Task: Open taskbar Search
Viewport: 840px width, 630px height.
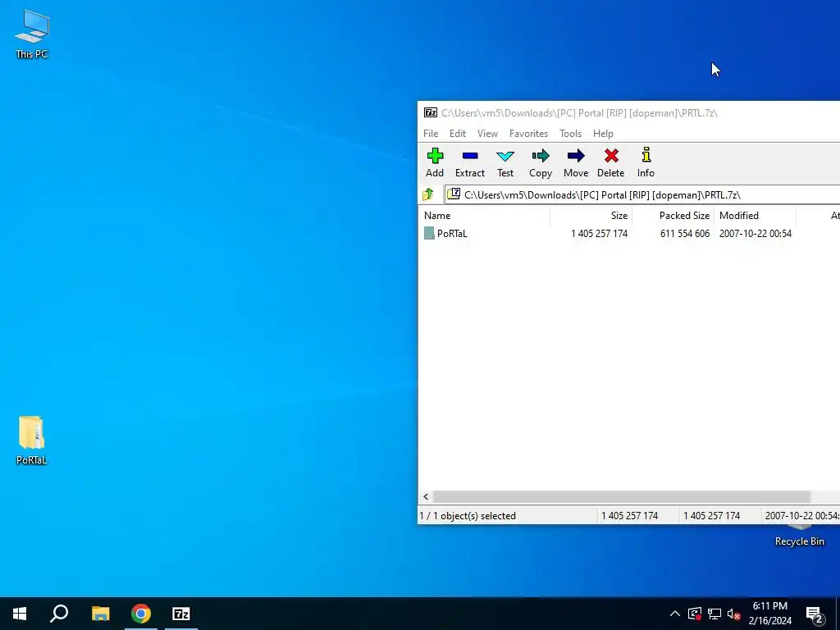Action: point(59,614)
